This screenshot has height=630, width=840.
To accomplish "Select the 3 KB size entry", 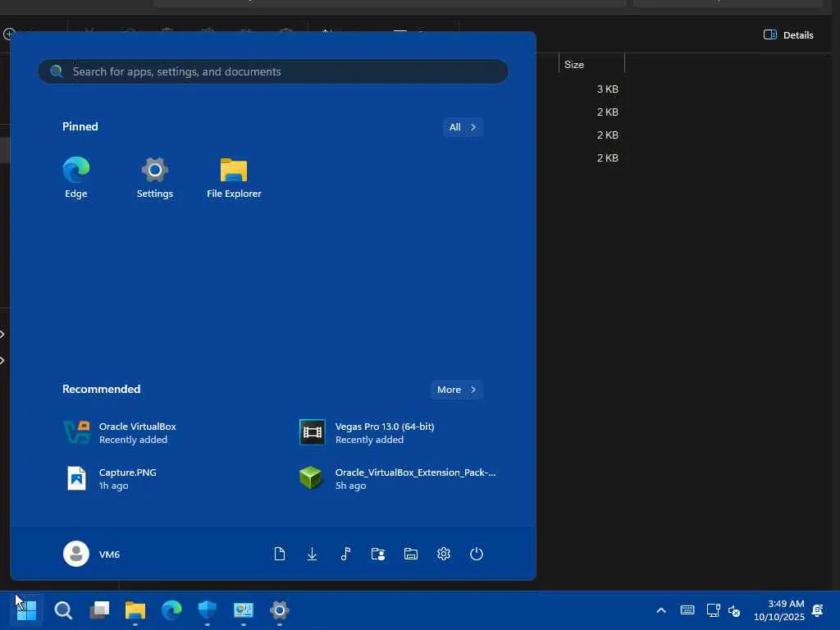I will [x=608, y=89].
